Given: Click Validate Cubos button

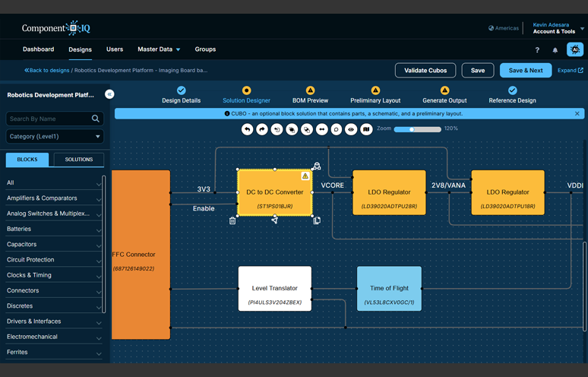Looking at the screenshot, I should click(x=425, y=71).
